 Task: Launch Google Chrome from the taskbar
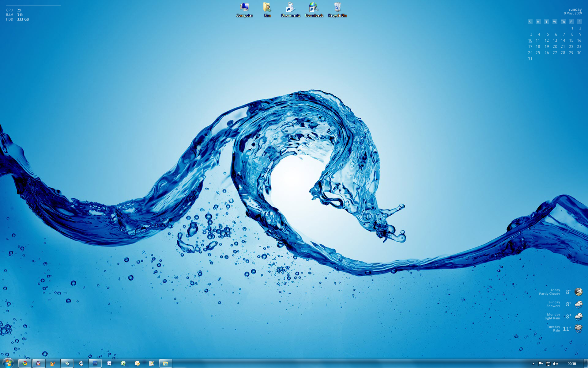coord(24,363)
